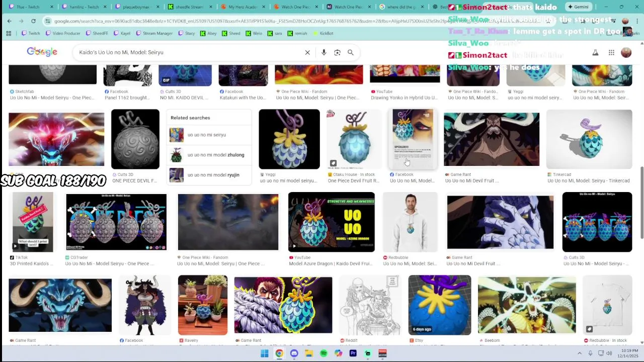
Task: Open the TikTok 3D Printed Kaido's thumbnail
Action: tap(33, 222)
